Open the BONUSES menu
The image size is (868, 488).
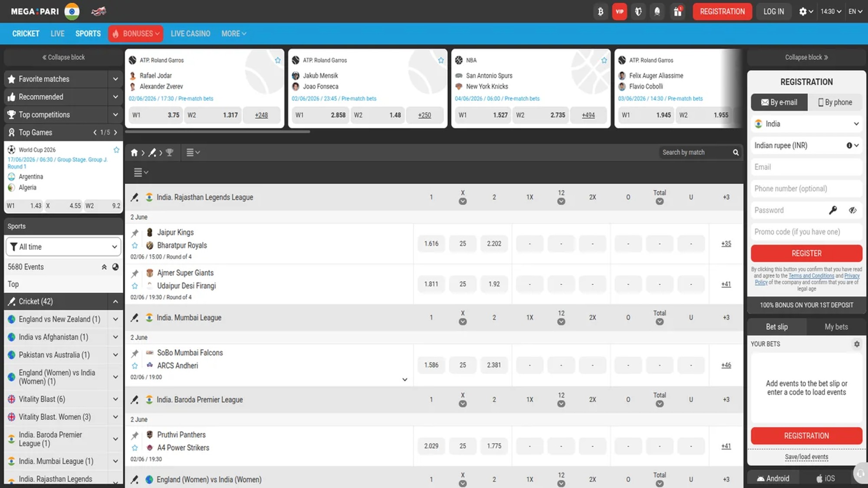(136, 34)
